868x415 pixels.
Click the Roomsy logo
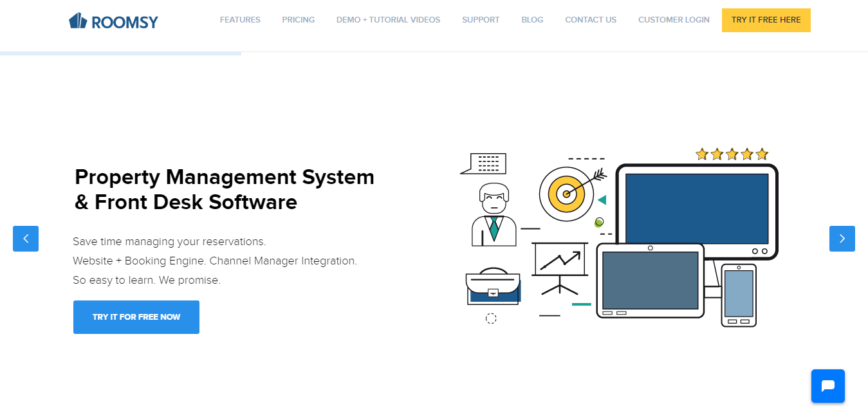pyautogui.click(x=113, y=21)
